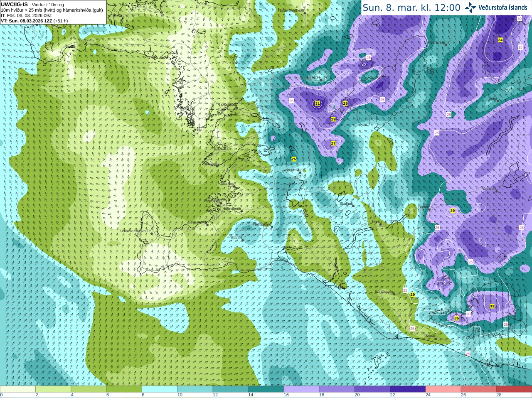The width and height of the screenshot is (532, 398).
Task: Click the yellow 25 marker above Þingvellir
Action: tap(294, 159)
